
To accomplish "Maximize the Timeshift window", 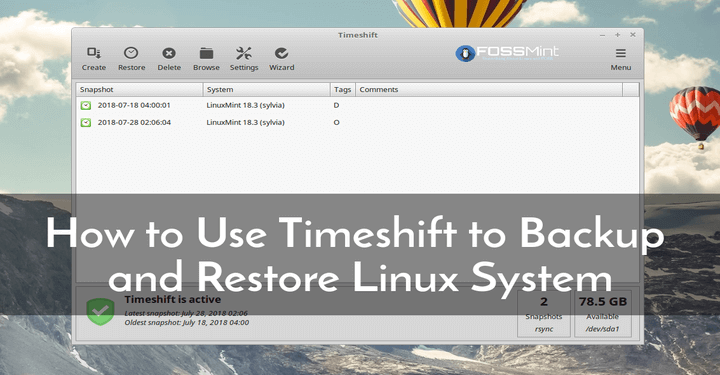I will pos(618,35).
